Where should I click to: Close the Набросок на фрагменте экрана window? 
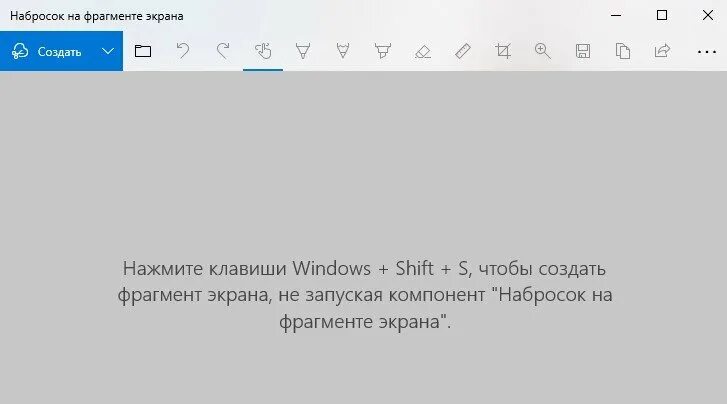coord(708,15)
